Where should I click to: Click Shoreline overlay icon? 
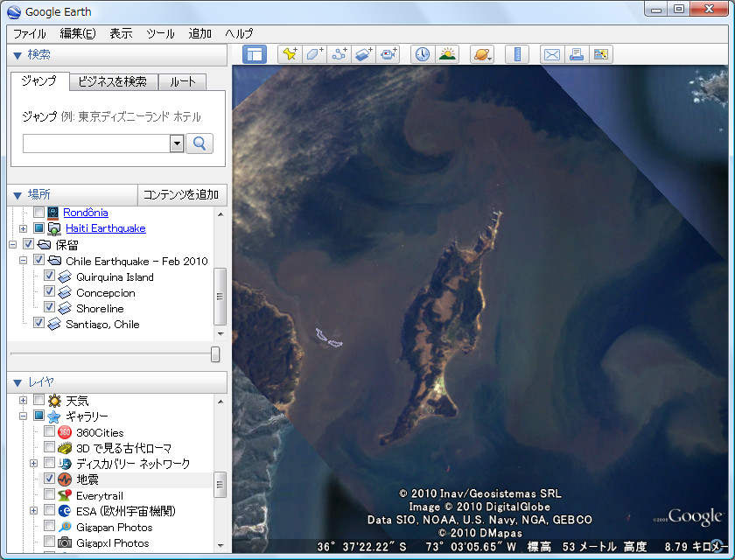coord(65,308)
